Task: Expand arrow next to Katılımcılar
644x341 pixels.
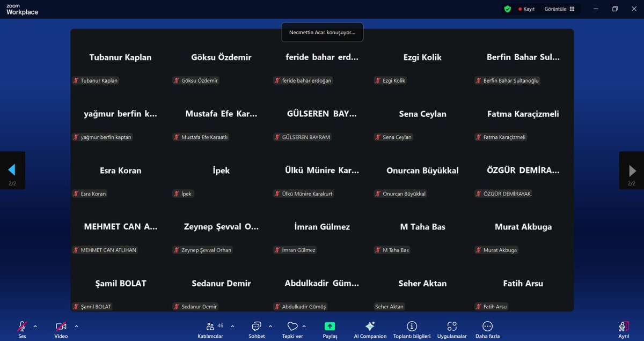Action: 232,326
